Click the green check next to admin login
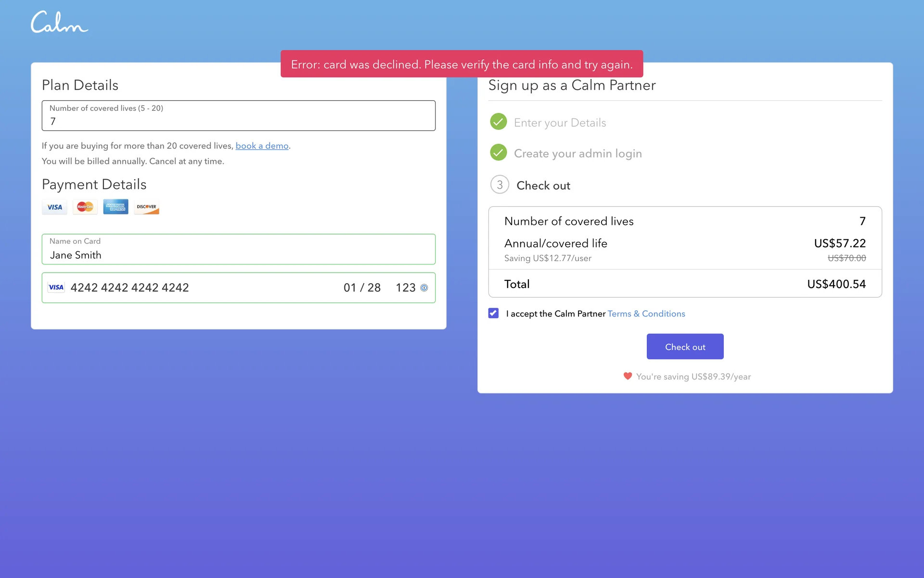This screenshot has height=578, width=924. click(x=499, y=153)
